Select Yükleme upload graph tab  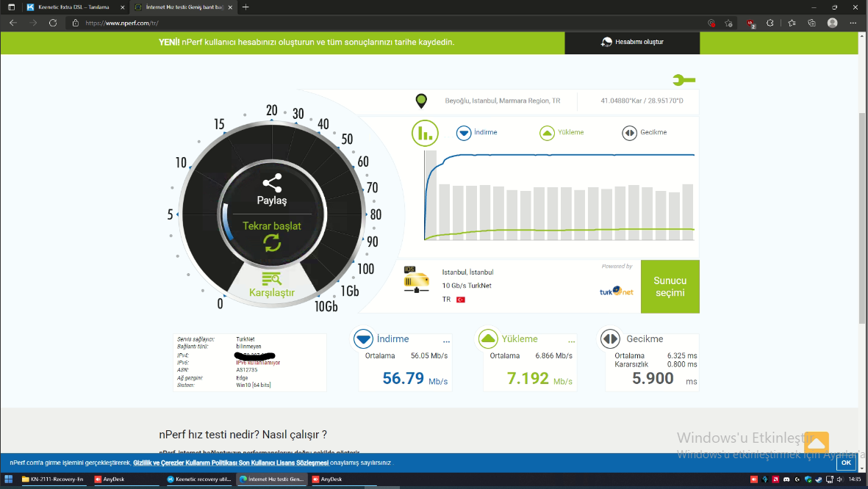coord(562,133)
